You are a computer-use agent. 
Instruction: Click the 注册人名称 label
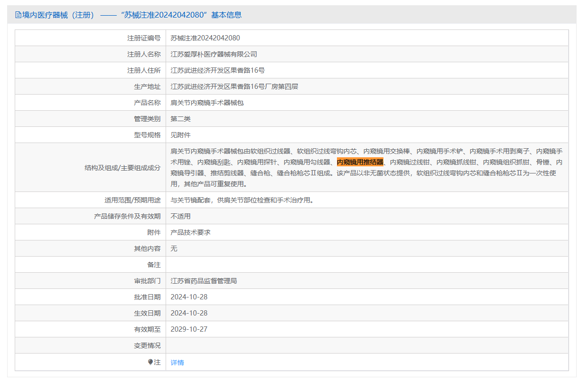click(x=144, y=54)
